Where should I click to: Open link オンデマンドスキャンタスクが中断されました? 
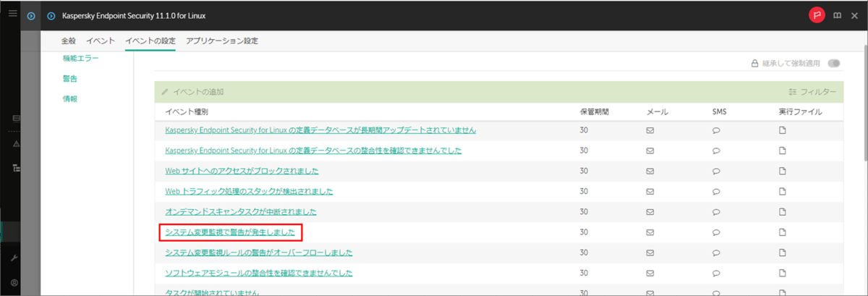point(241,212)
